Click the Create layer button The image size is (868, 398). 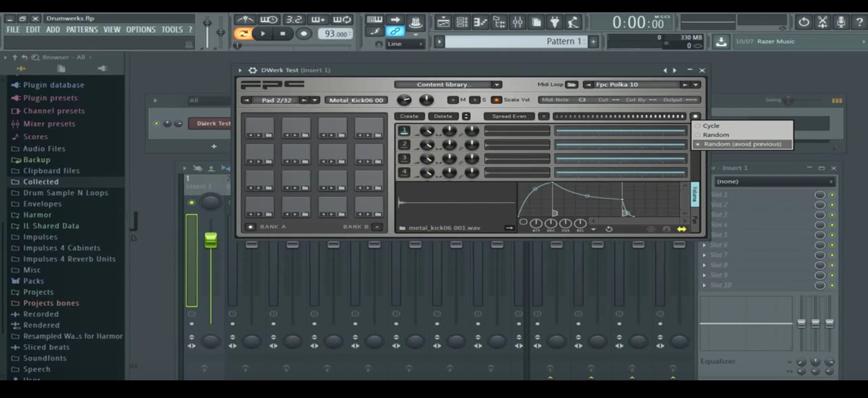pyautogui.click(x=409, y=116)
